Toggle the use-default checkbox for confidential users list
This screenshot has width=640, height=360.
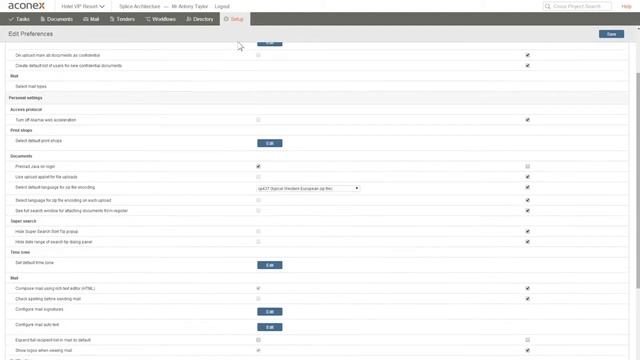coord(527,66)
